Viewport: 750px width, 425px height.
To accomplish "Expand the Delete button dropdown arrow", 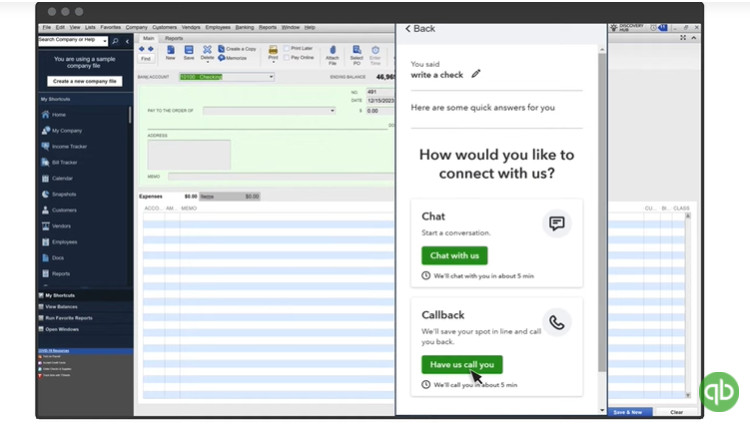I will [x=207, y=62].
